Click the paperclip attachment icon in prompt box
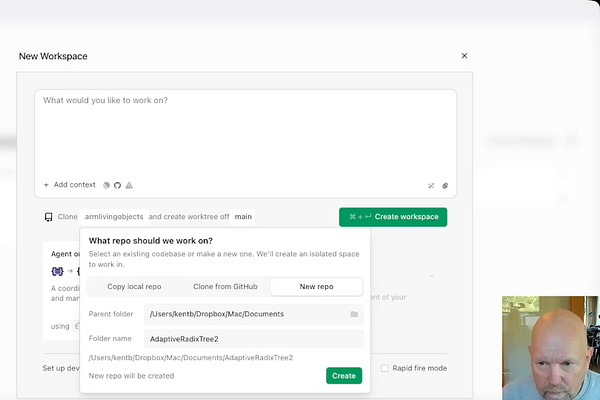The width and height of the screenshot is (600, 400). pyautogui.click(x=445, y=186)
